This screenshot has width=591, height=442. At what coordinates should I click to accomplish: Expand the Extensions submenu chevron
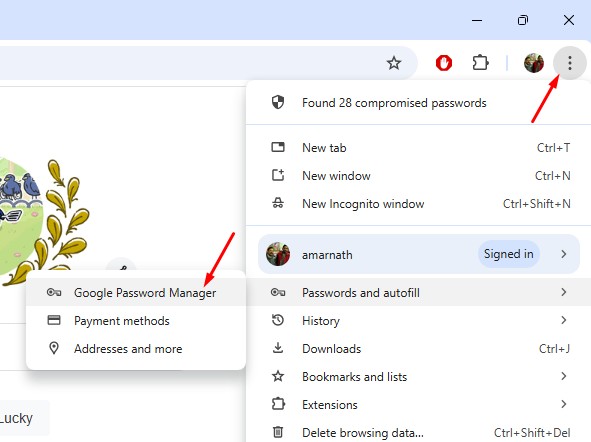click(563, 404)
